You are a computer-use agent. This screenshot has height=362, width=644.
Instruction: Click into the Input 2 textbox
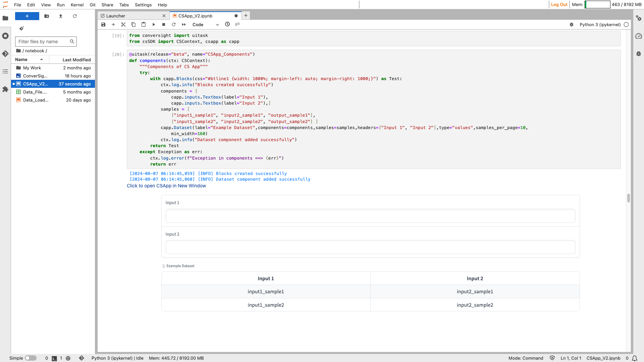370,247
